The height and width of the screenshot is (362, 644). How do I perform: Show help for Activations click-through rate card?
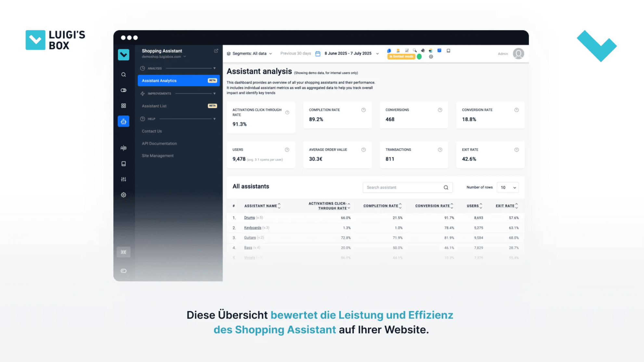(x=287, y=112)
